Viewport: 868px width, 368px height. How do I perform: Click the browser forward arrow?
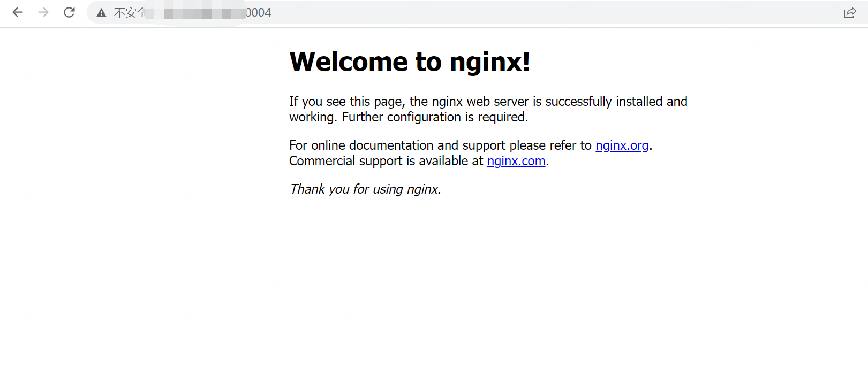pyautogui.click(x=43, y=12)
